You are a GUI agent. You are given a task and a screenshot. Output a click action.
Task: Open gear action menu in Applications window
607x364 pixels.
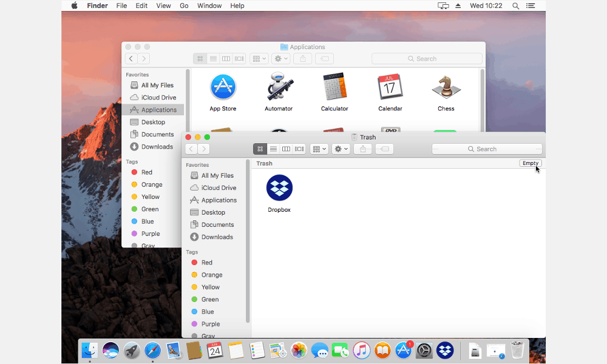(281, 59)
